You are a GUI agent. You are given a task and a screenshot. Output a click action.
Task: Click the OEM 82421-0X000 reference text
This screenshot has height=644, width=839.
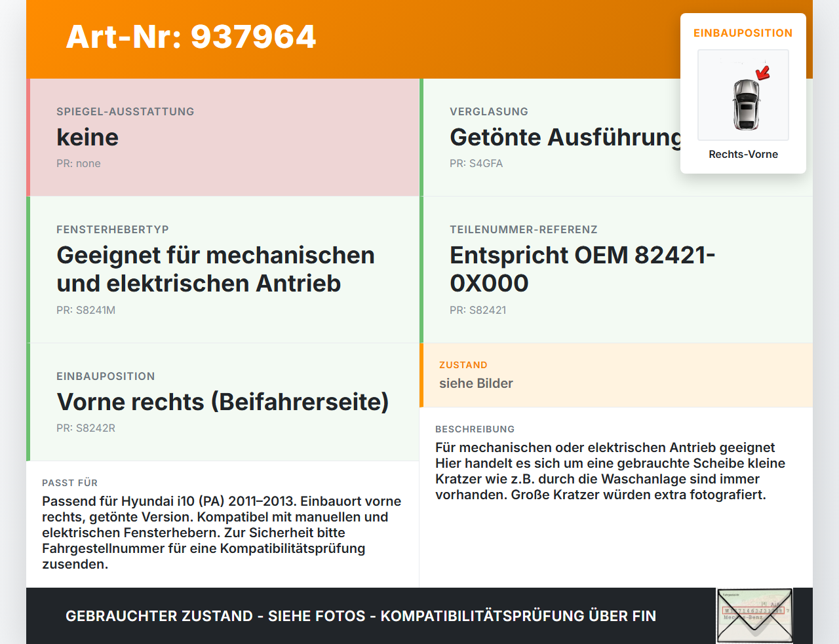(582, 269)
